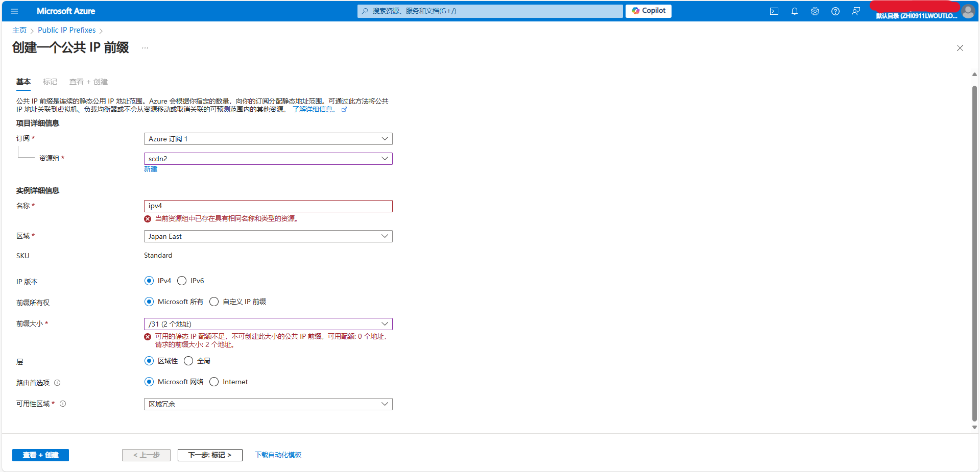Select Microsoft 所有 prefix ownership
Image resolution: width=980 pixels, height=472 pixels.
149,302
